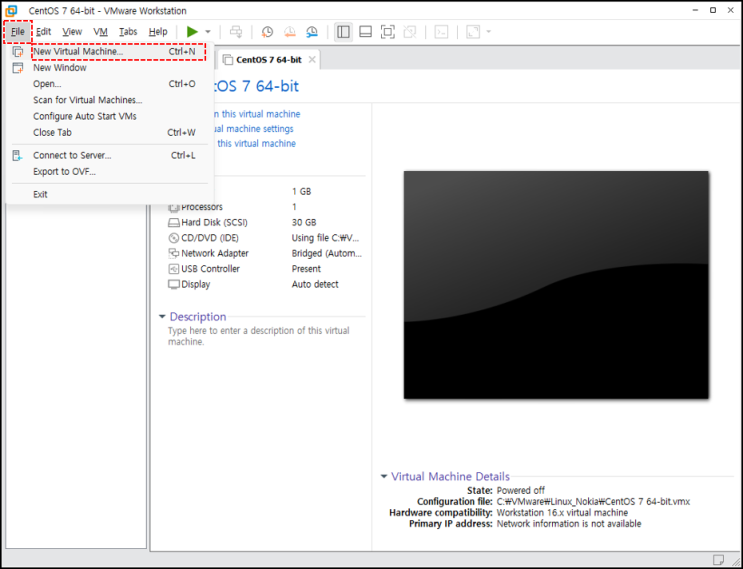Click the State Powered off text

tap(521, 490)
